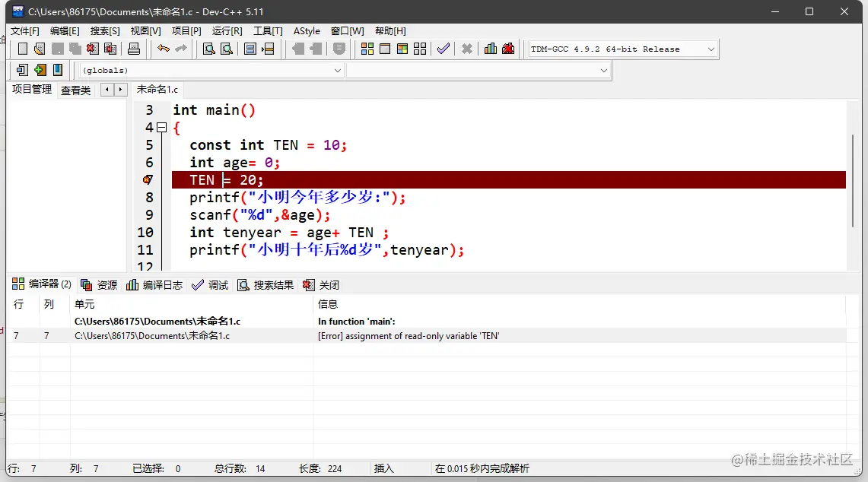Click the Close All files icon
The height and width of the screenshot is (482, 868).
[x=110, y=49]
